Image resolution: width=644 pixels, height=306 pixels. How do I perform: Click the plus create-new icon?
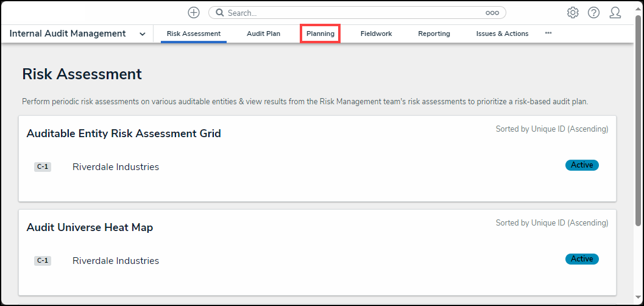click(x=194, y=13)
